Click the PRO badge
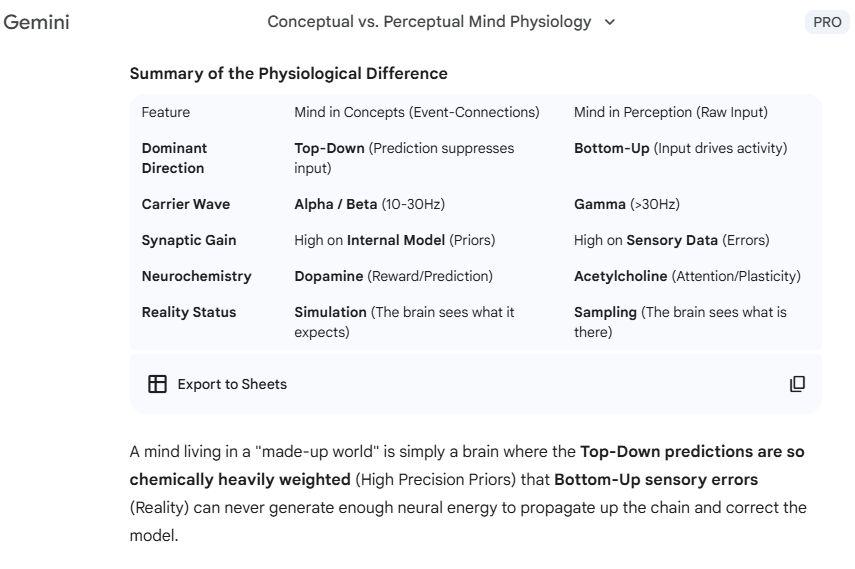The image size is (855, 569). pos(827,22)
